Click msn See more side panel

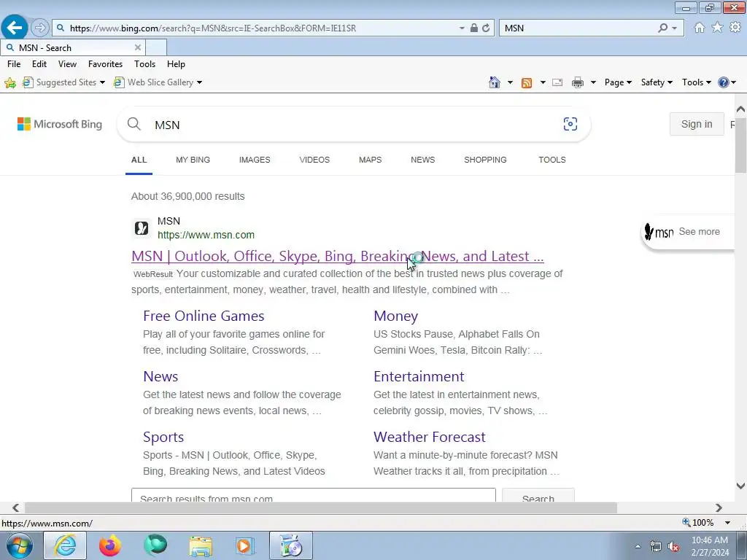[689, 232]
